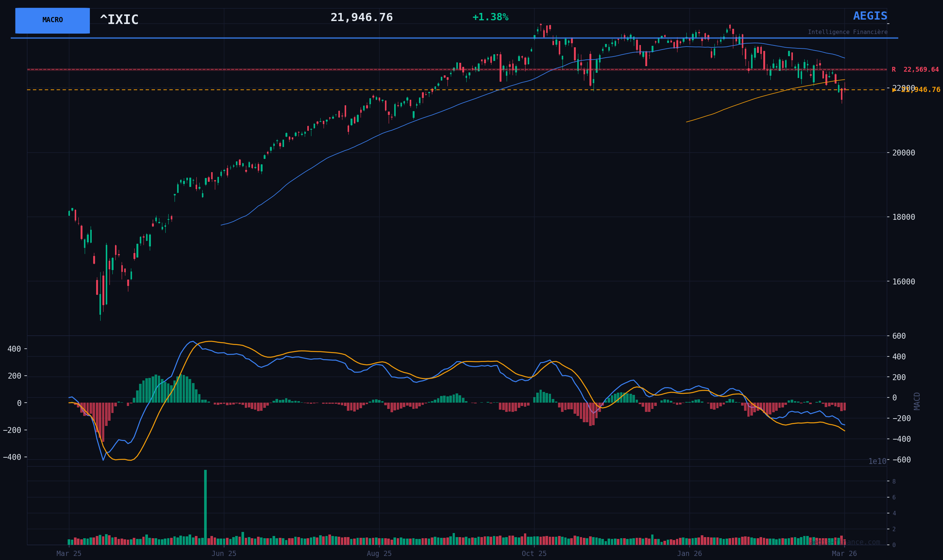Click the tall green volume spike bar
This screenshot has width=943, height=560.
pyautogui.click(x=206, y=506)
